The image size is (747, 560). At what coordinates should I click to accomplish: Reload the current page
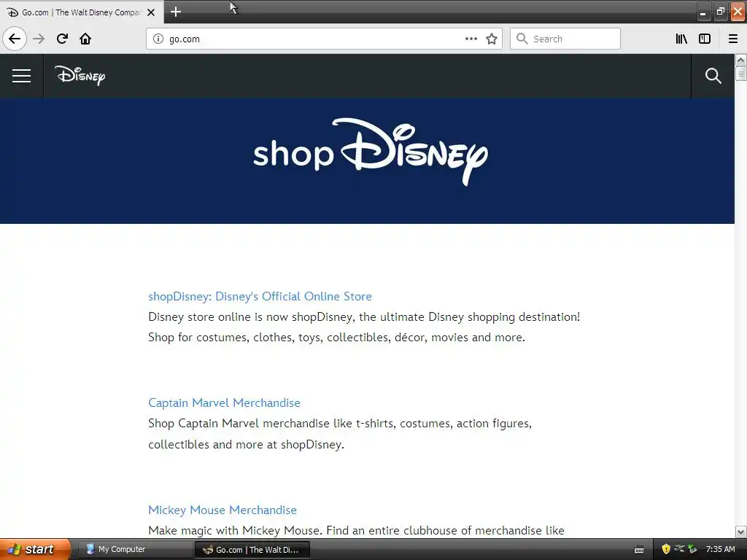62,39
